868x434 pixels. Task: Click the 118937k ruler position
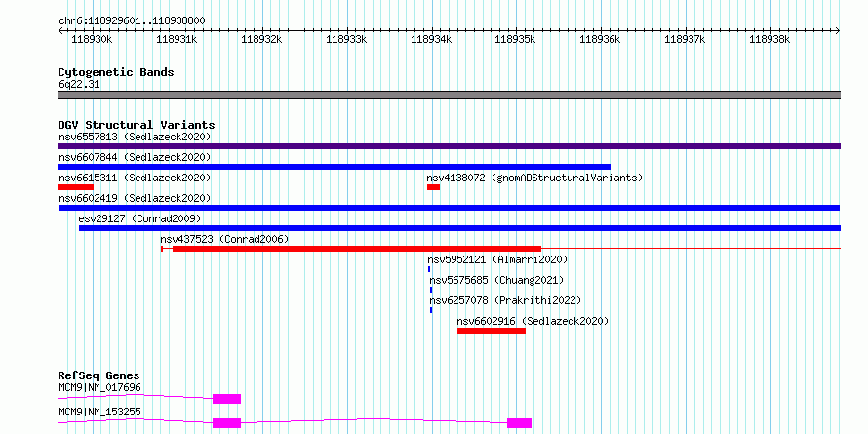[x=685, y=39]
